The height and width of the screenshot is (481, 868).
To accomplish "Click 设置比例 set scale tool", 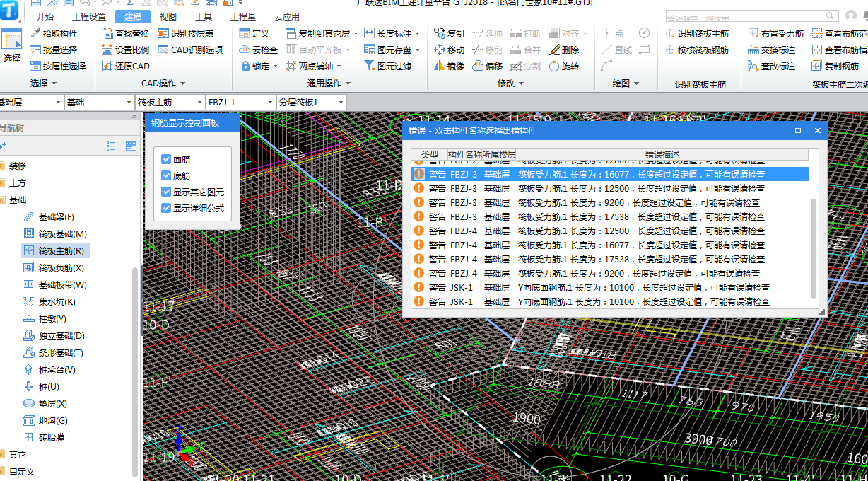I will click(125, 50).
